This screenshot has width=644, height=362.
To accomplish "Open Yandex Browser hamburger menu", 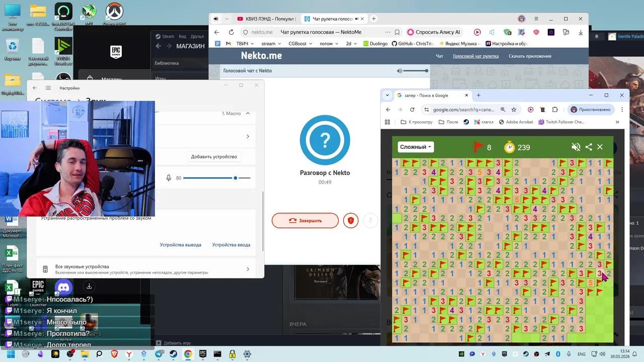I will [x=536, y=19].
